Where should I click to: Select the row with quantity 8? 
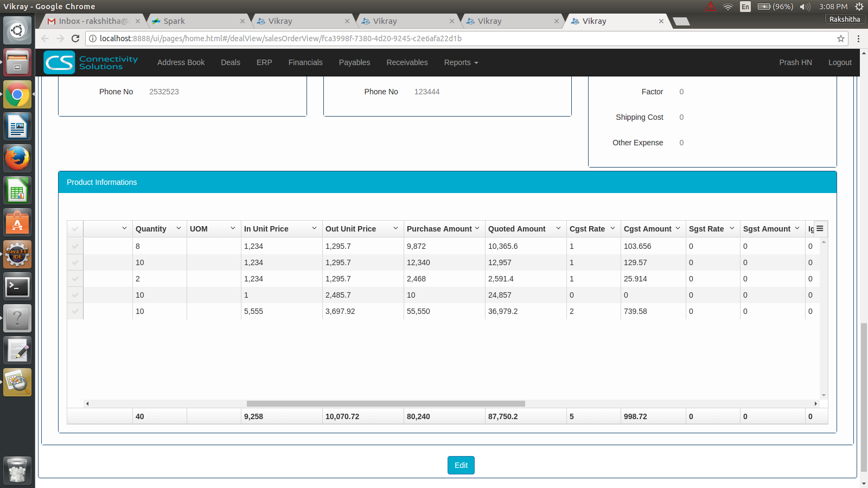75,246
